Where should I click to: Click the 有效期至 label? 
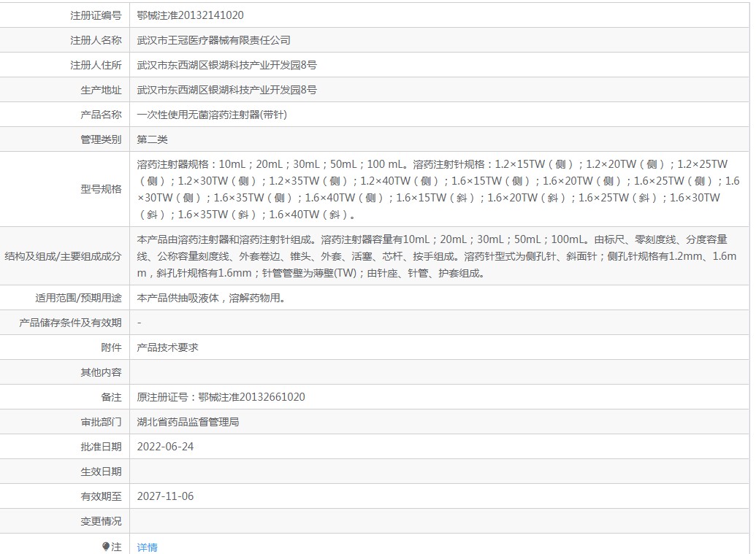click(x=102, y=496)
